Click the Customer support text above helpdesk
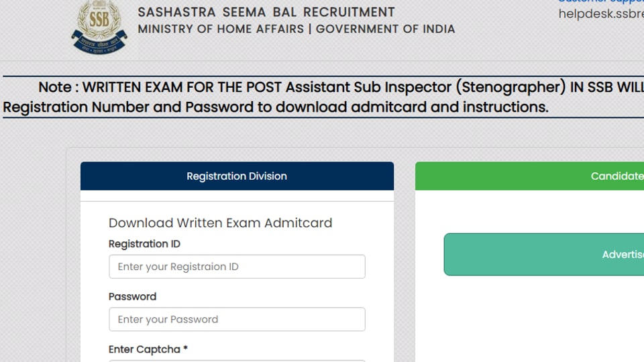The image size is (644, 362). pos(600,2)
